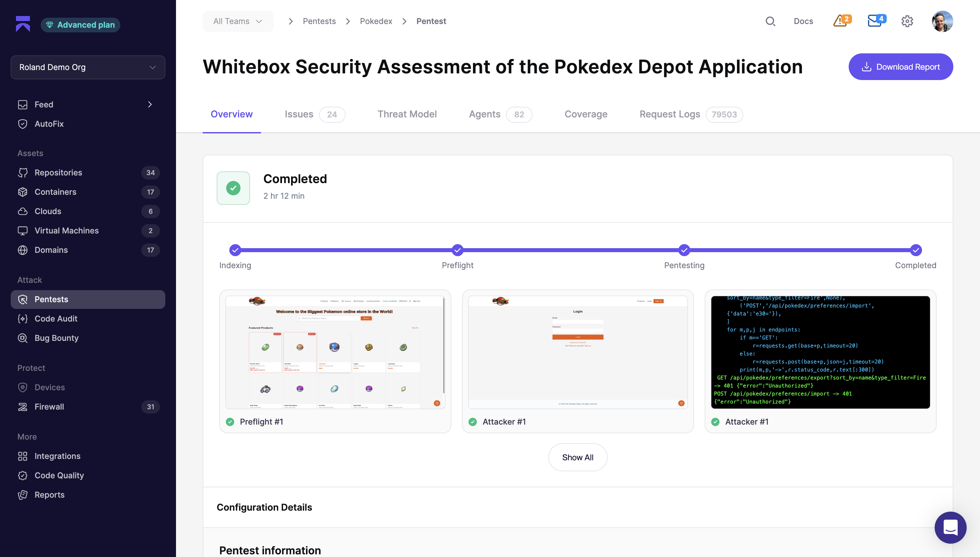980x557 pixels.
Task: Open the Request Logs tab
Action: click(x=691, y=114)
